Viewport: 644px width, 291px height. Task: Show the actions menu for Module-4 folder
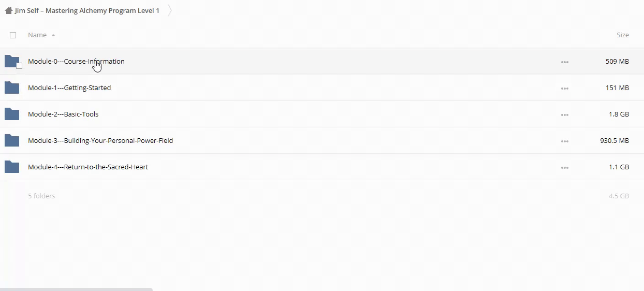(x=564, y=168)
